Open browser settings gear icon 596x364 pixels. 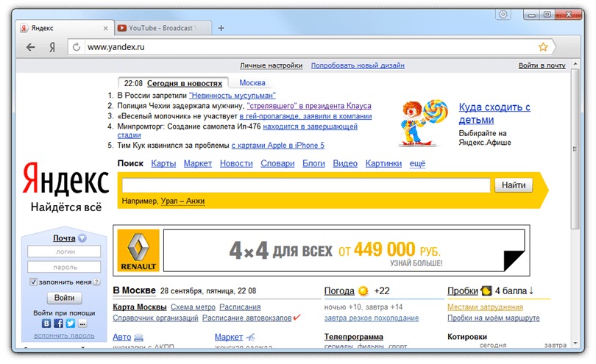click(x=503, y=14)
